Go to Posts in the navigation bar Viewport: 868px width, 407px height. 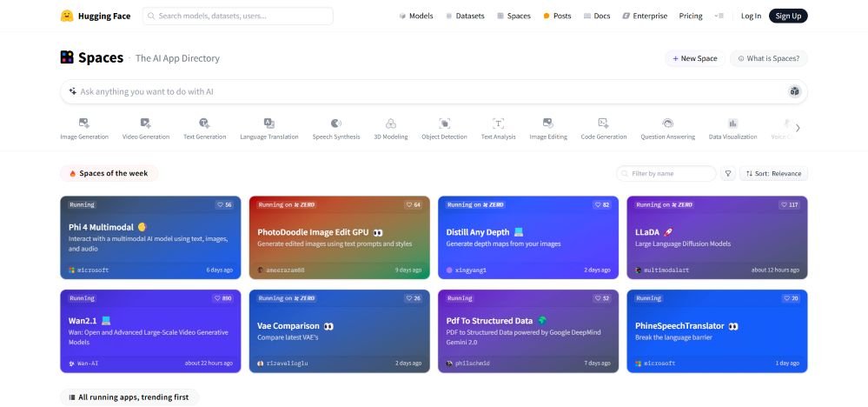(557, 16)
